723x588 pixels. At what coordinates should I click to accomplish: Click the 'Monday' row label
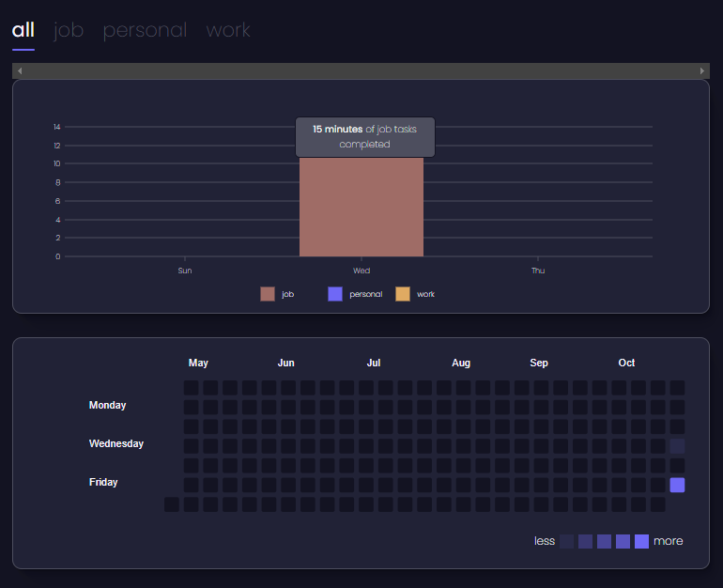[x=107, y=405]
